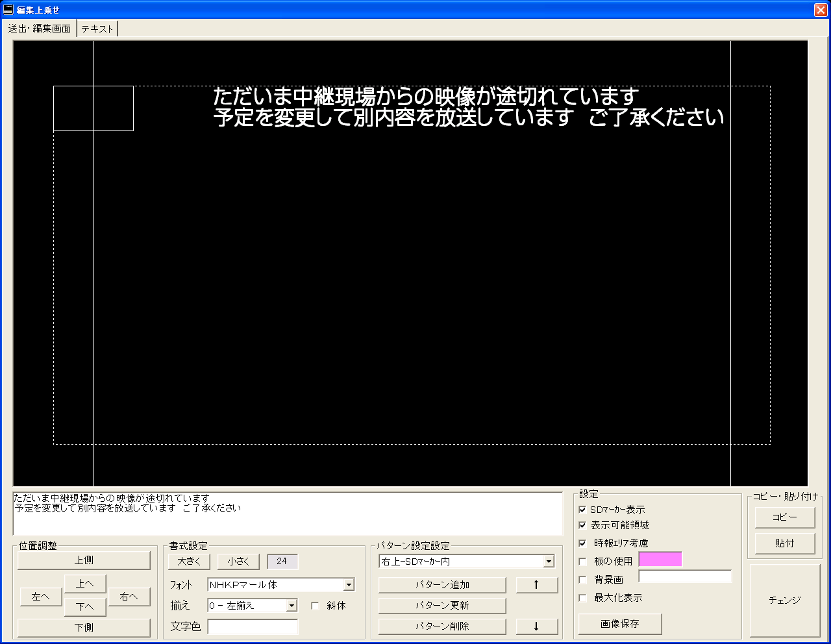Viewport: 831px width, 644px height.
Task: Move text down with 下へ button
Action: (85, 607)
